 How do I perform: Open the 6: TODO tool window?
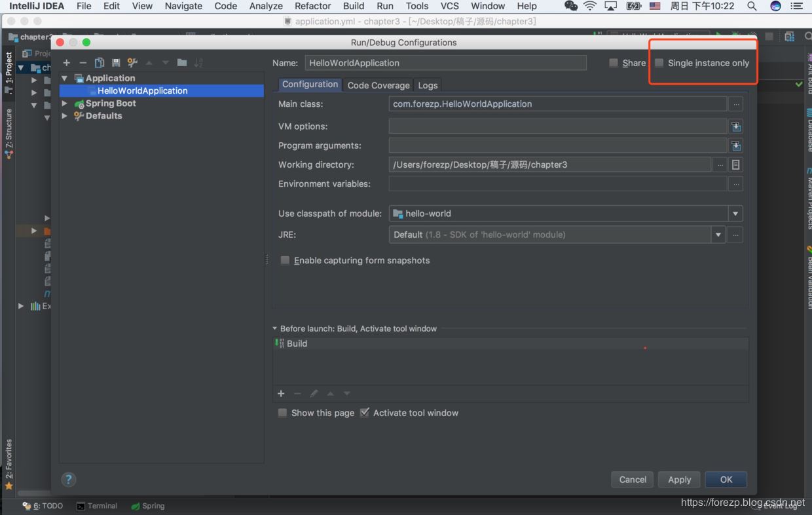[43, 506]
